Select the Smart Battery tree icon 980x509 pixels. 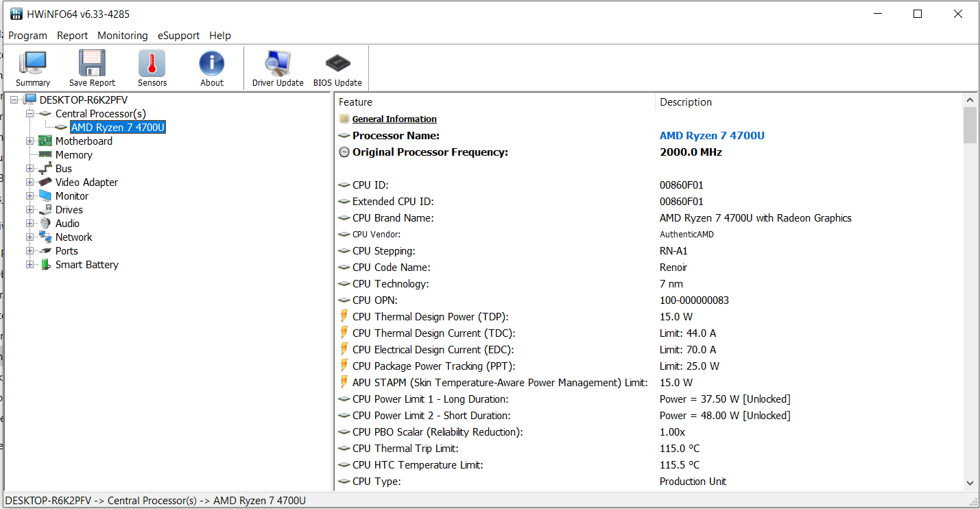[x=46, y=265]
